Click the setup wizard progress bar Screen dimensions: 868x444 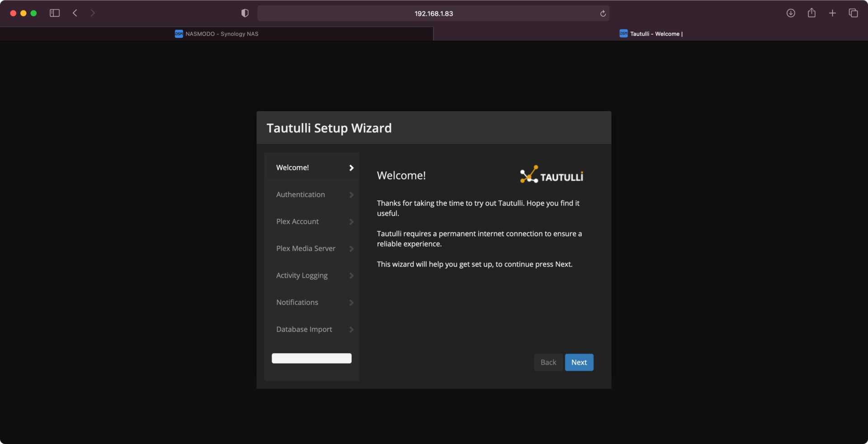[311, 358]
